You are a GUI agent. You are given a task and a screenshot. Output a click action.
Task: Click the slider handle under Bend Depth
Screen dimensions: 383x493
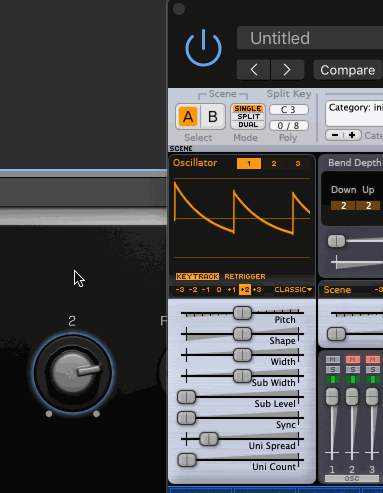[336, 241]
